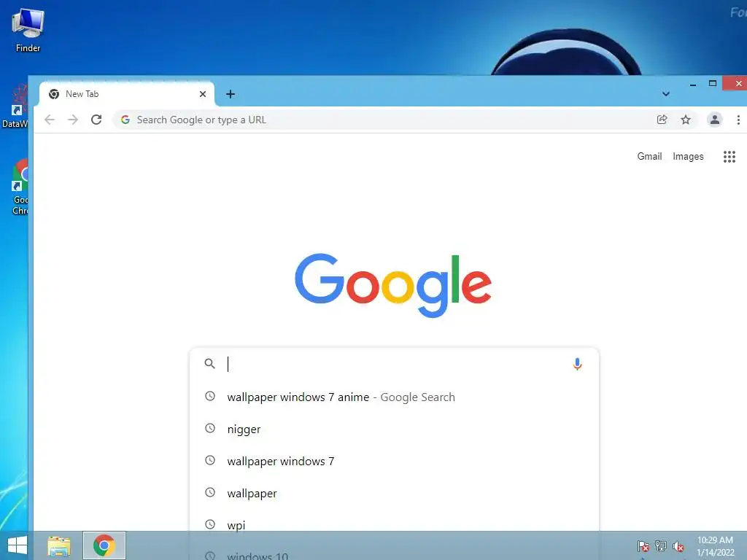Image resolution: width=747 pixels, height=560 pixels.
Task: Close the New Tab tab
Action: point(203,94)
